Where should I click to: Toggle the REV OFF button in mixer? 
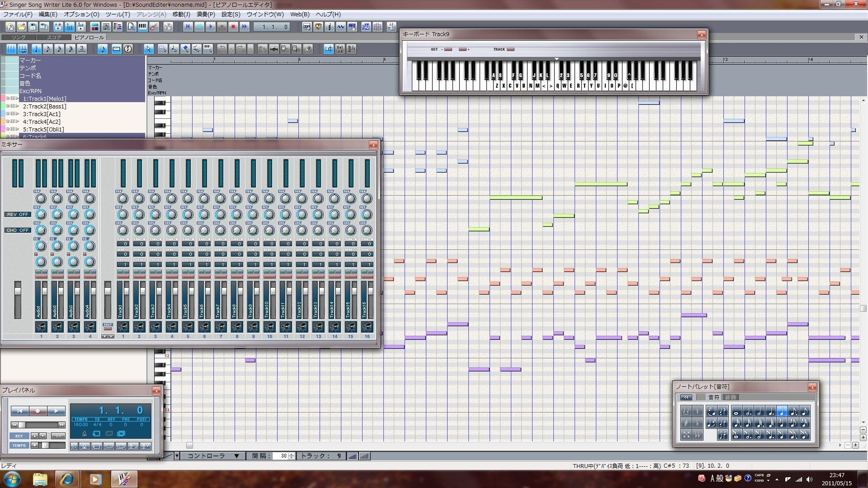[x=18, y=214]
